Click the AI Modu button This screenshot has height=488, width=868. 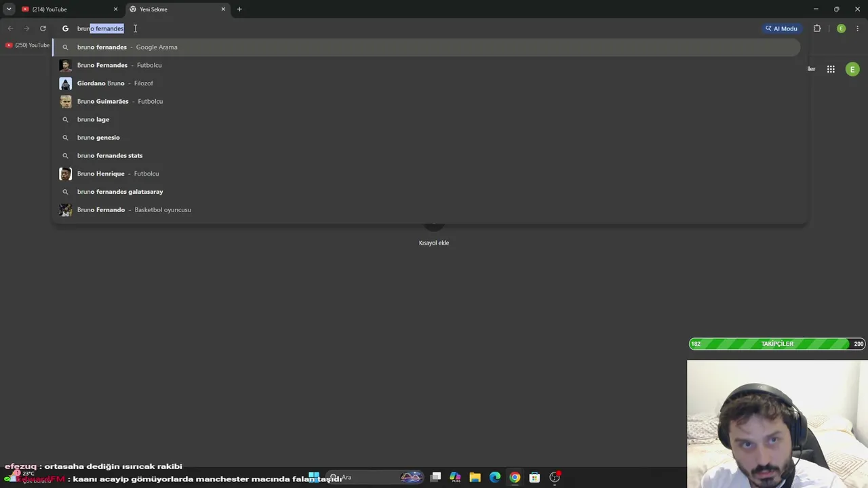tap(781, 28)
